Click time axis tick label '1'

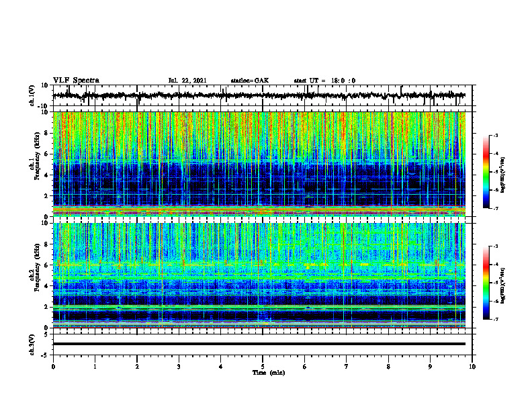[x=95, y=367]
